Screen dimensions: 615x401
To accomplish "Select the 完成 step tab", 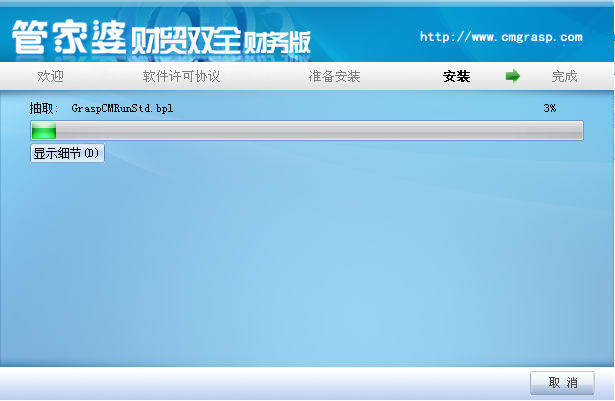I will [x=564, y=76].
